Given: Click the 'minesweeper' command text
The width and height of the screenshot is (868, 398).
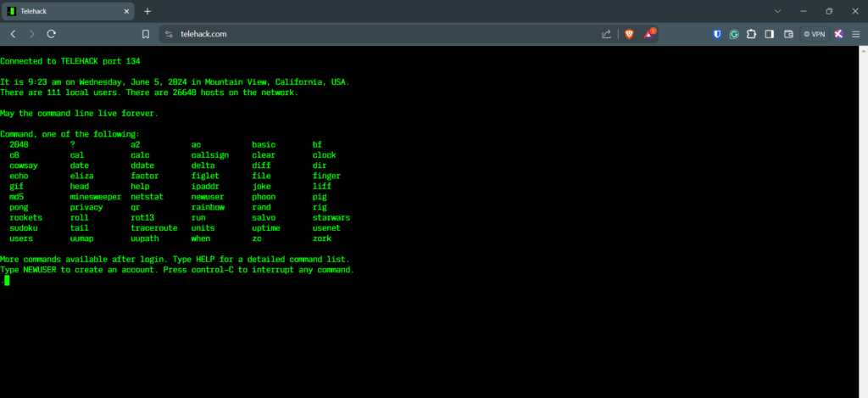Looking at the screenshot, I should 96,197.
